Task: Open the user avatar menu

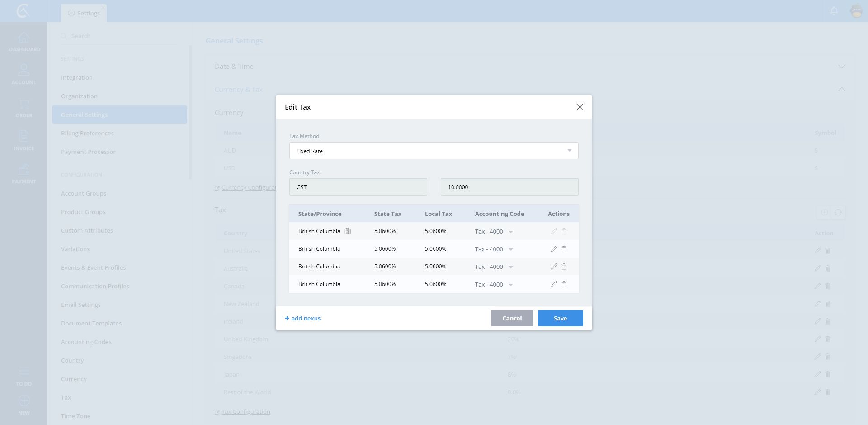Action: coord(856,11)
